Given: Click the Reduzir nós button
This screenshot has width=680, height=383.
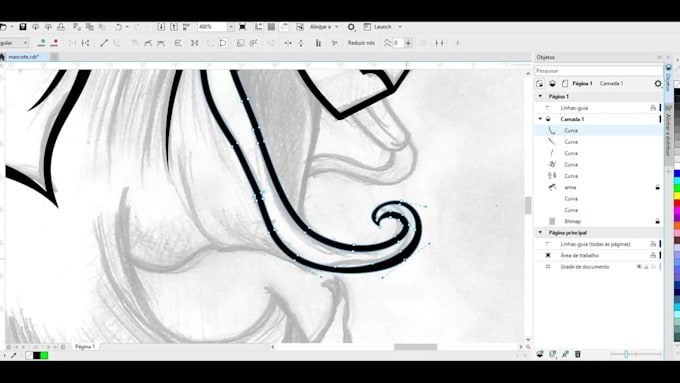Looking at the screenshot, I should point(361,43).
